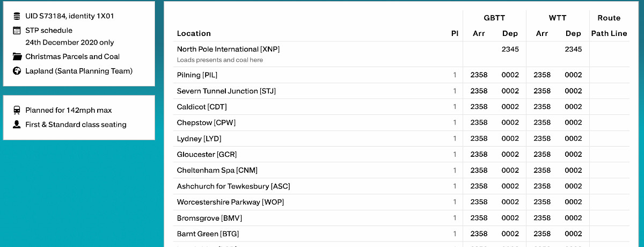Click Ashchurch for Tewkesbury [ASC]

233,186
